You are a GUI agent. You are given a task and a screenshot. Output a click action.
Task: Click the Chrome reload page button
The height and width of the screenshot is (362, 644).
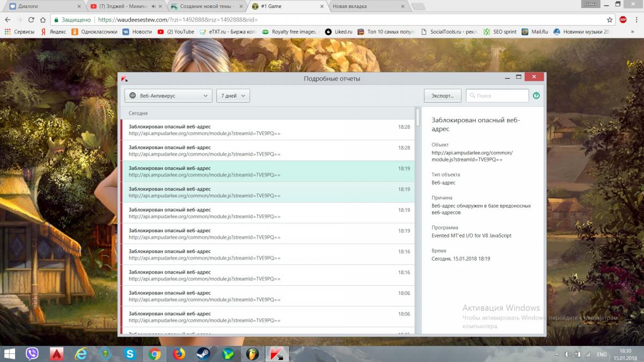31,19
